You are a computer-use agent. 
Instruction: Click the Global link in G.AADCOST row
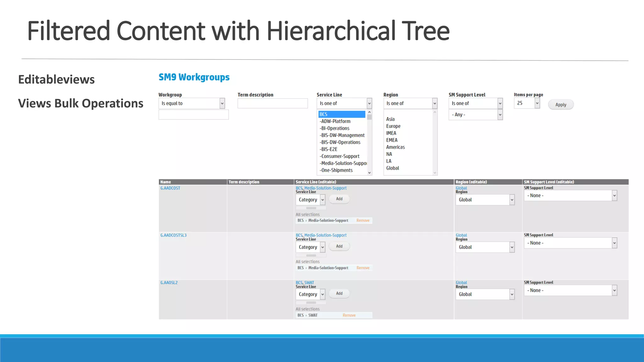point(461,188)
